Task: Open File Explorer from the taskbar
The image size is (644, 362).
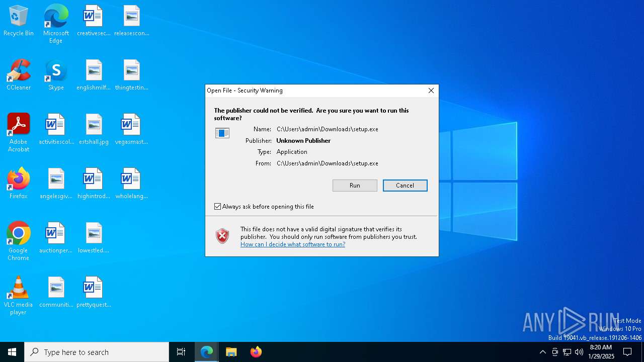Action: click(x=231, y=352)
